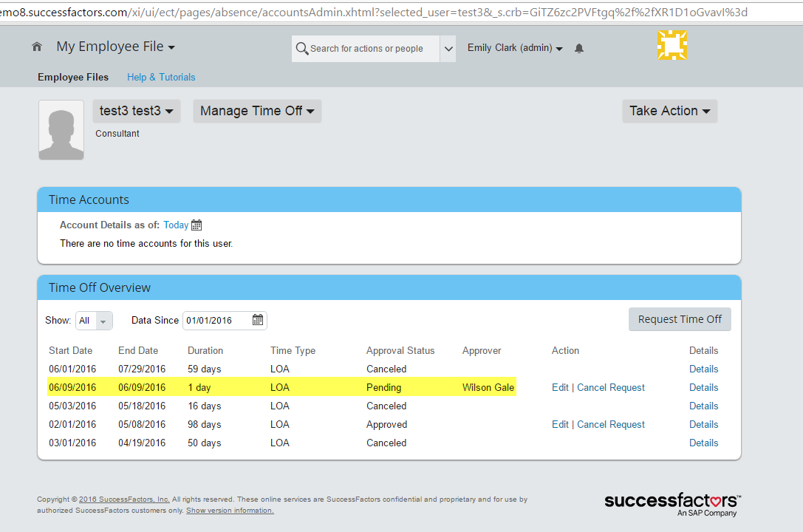
Task: Cancel the Approved 02/01/2016 request
Action: pos(611,424)
